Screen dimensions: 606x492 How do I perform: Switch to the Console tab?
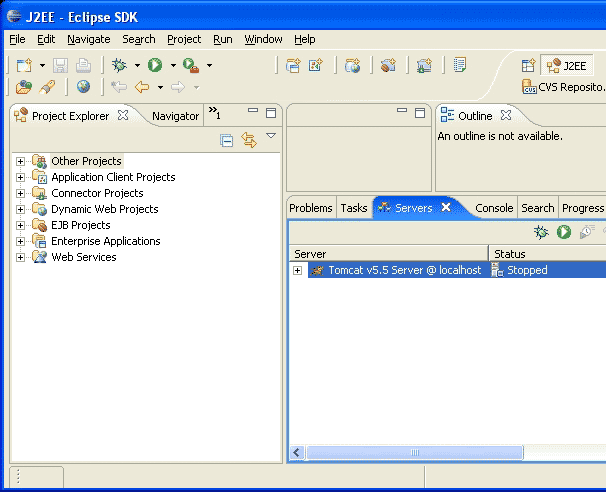494,208
